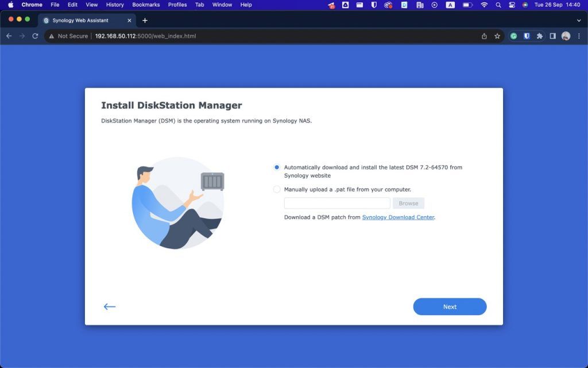Open the Chrome menu in menu bar

pyautogui.click(x=32, y=5)
